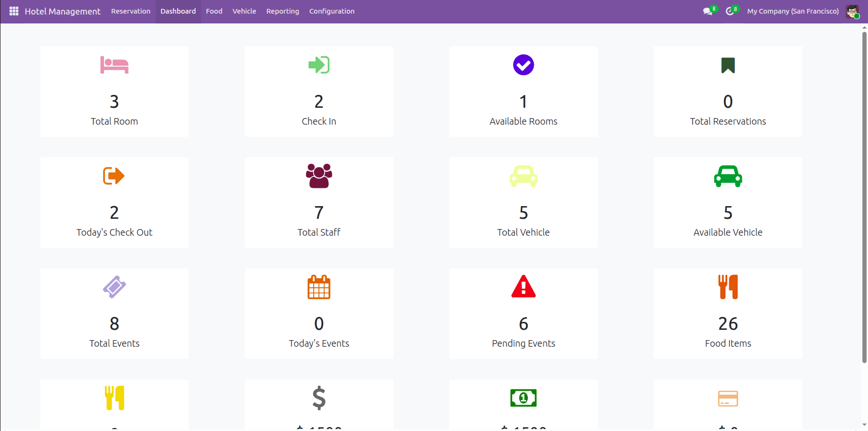Click the orange calendar Today's Events icon
The height and width of the screenshot is (431, 868).
click(x=319, y=287)
